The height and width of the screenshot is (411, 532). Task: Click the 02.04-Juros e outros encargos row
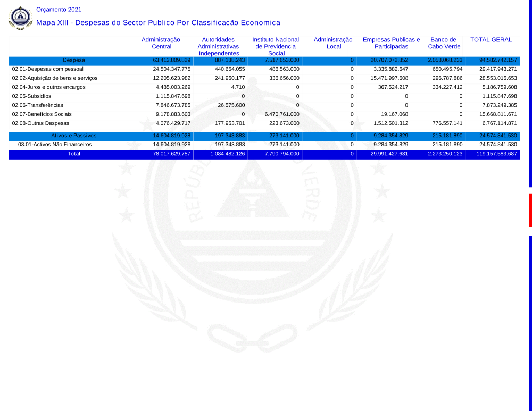point(49,87)
